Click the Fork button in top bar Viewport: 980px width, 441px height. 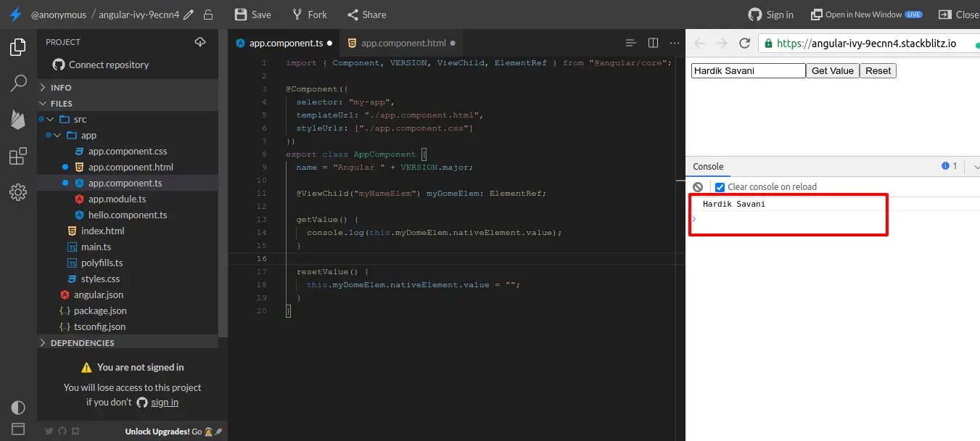point(310,15)
